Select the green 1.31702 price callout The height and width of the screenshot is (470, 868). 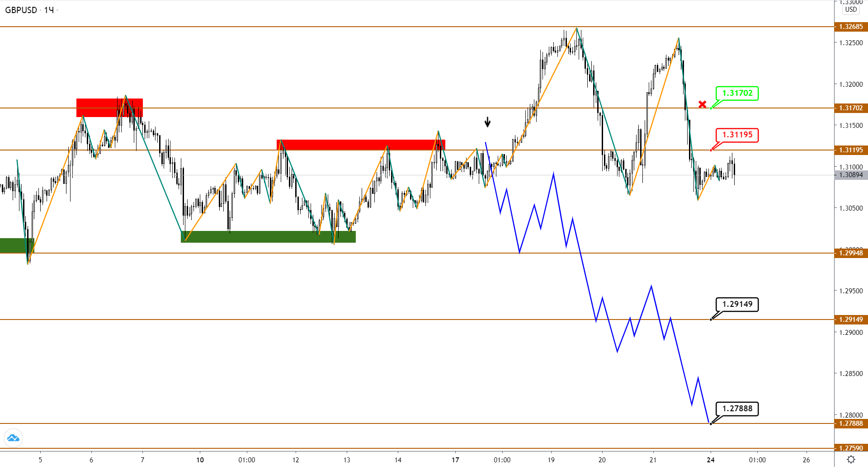point(737,94)
